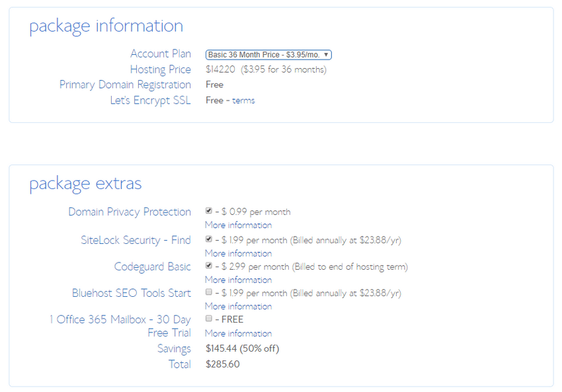Click the Codeguard Basic label
Viewport: 562px width, 392px height.
152,267
